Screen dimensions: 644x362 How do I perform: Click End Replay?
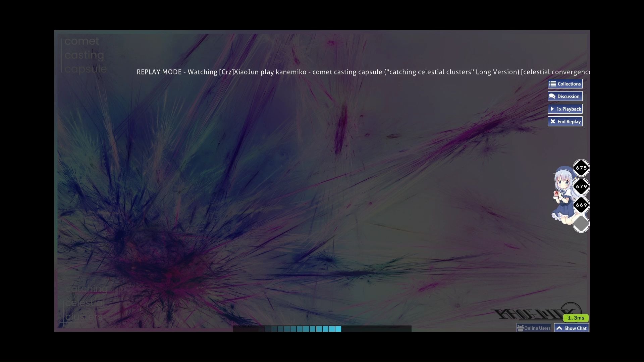point(565,121)
